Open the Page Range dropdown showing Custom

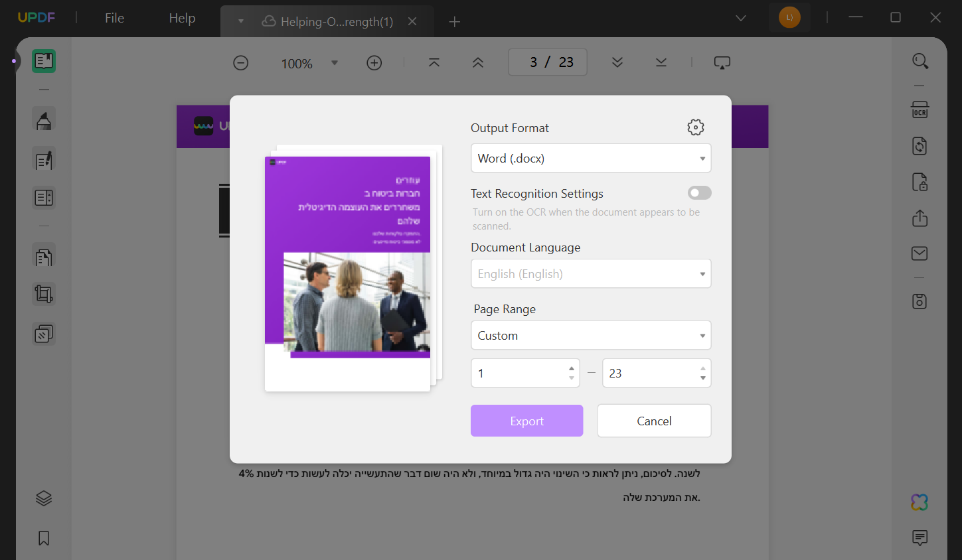590,335
